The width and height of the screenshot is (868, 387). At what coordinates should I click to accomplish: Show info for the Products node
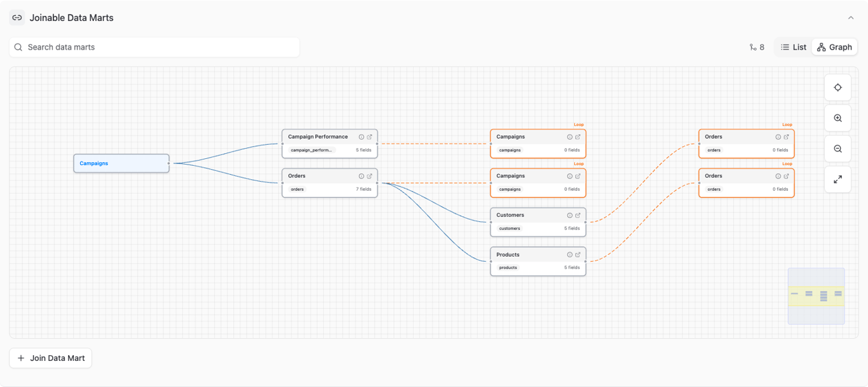pyautogui.click(x=570, y=255)
